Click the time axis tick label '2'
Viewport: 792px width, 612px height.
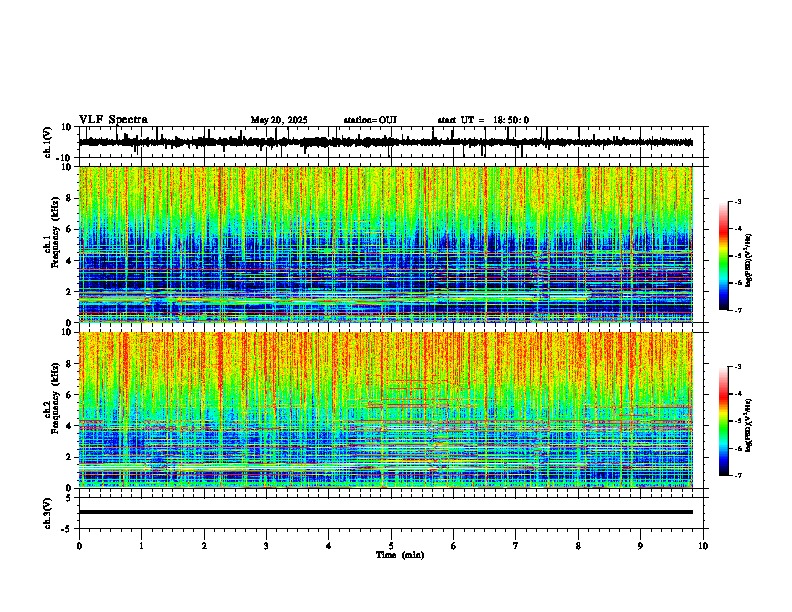click(x=204, y=546)
